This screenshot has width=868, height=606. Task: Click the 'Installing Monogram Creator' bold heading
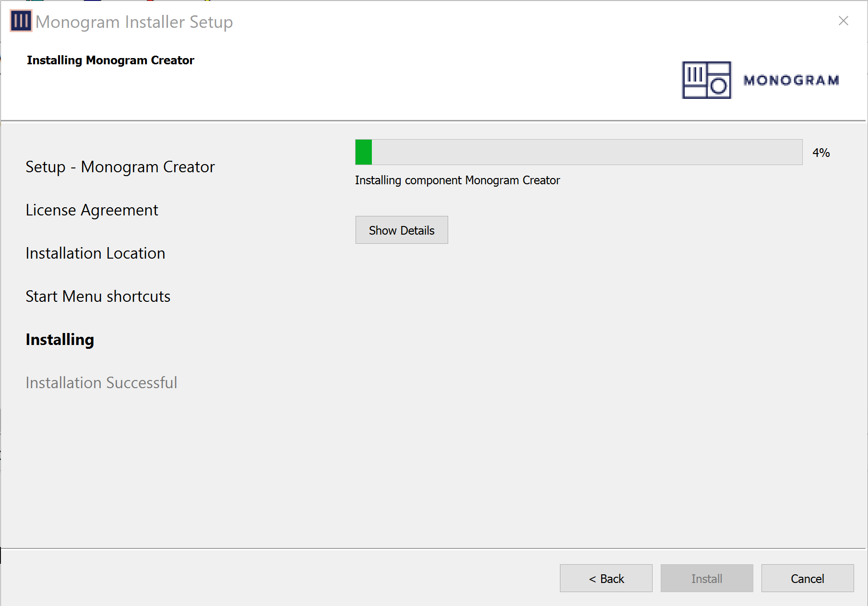point(110,60)
